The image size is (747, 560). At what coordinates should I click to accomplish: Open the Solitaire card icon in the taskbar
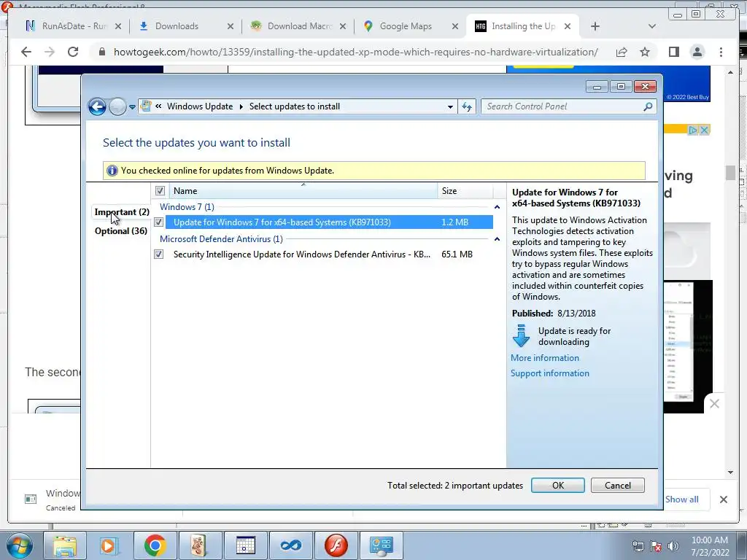tap(200, 545)
